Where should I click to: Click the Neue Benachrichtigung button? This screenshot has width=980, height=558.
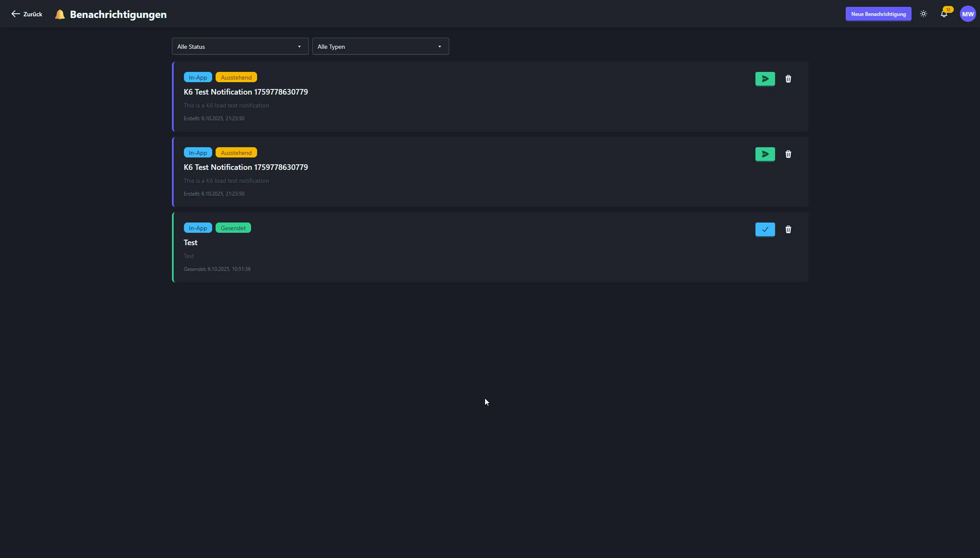pyautogui.click(x=878, y=14)
